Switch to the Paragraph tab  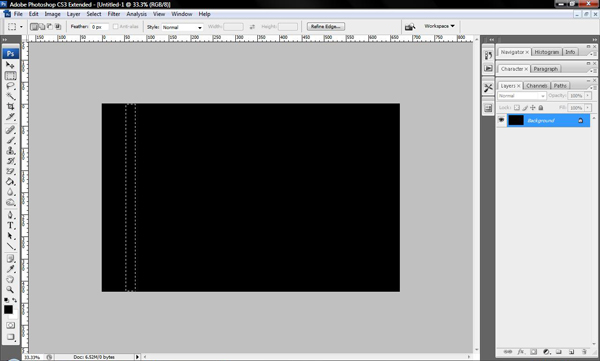click(545, 69)
